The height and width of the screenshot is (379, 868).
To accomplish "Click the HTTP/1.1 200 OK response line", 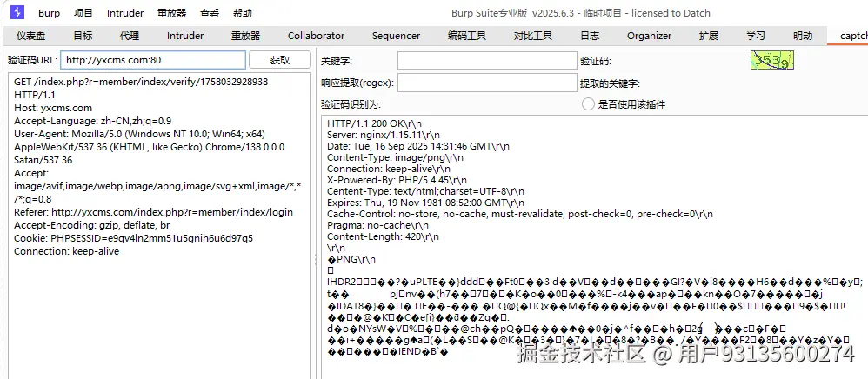I will 374,123.
